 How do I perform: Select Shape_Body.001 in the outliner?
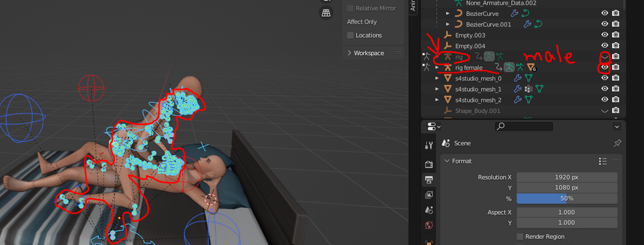point(478,110)
